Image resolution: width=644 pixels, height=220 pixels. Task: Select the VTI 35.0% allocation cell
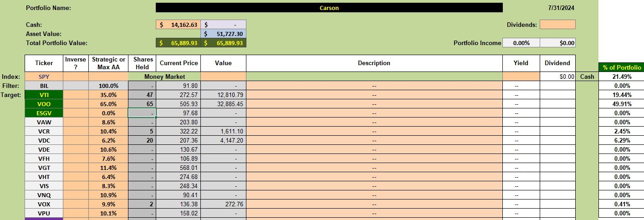108,95
